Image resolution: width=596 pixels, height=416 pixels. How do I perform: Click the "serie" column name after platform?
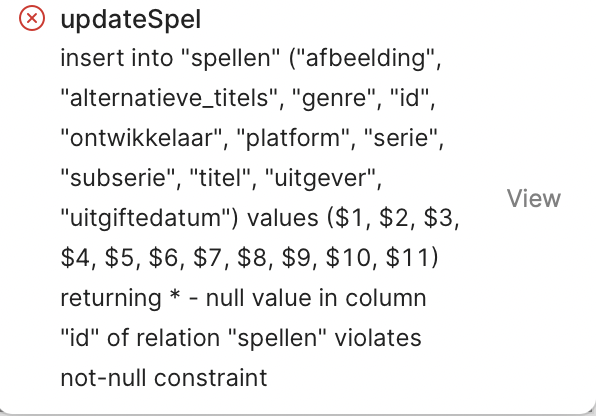click(x=401, y=138)
